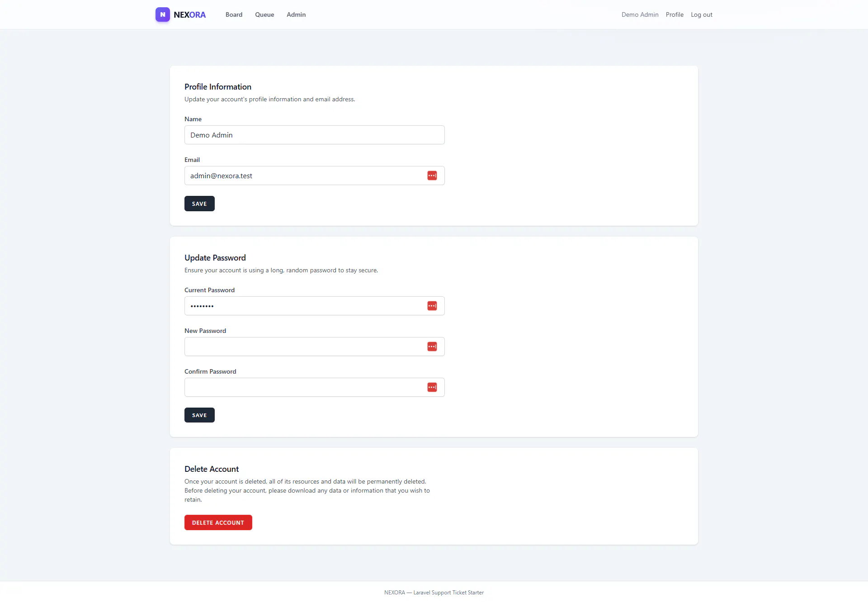Open the Board navigation item
The image size is (868, 603).
coord(234,14)
